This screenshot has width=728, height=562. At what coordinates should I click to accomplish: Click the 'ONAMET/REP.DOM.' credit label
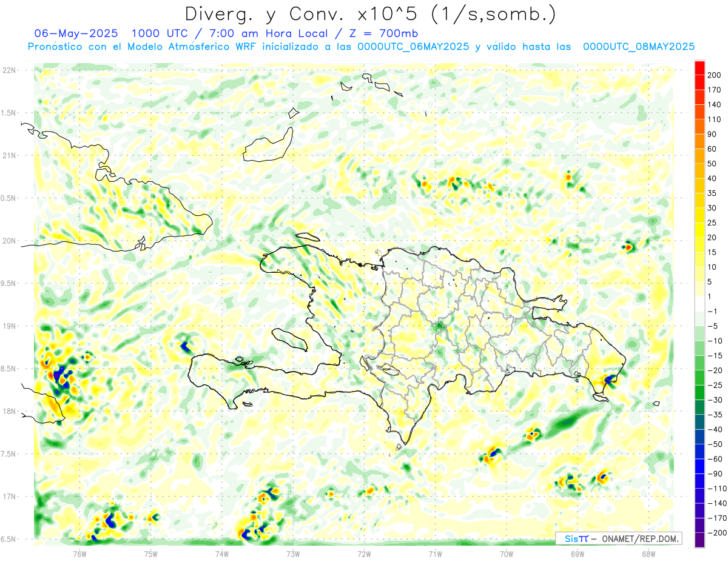point(640,538)
